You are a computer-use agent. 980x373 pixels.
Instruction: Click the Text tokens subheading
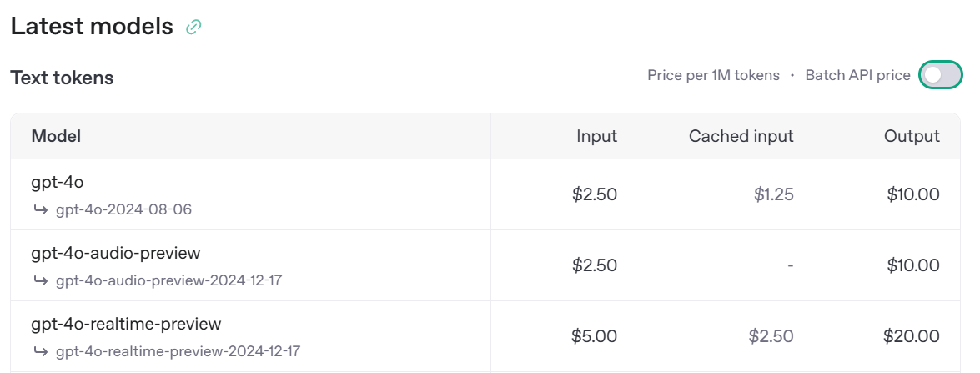click(x=62, y=78)
